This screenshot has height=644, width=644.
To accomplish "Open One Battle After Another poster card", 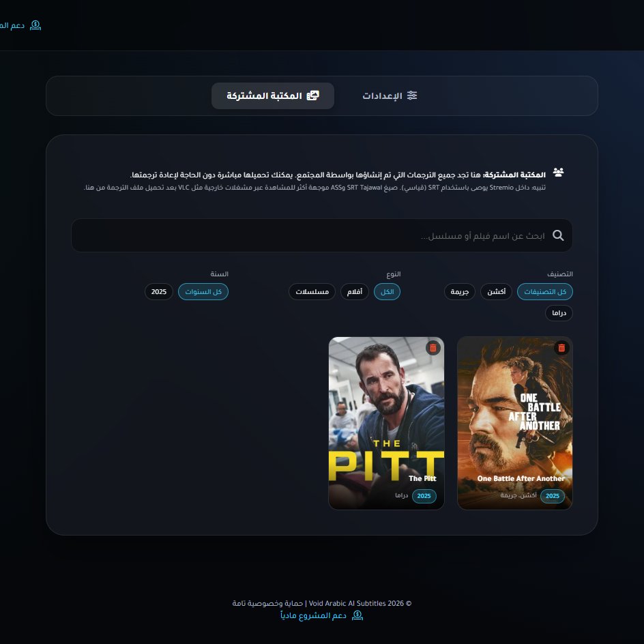I will 514,423.
